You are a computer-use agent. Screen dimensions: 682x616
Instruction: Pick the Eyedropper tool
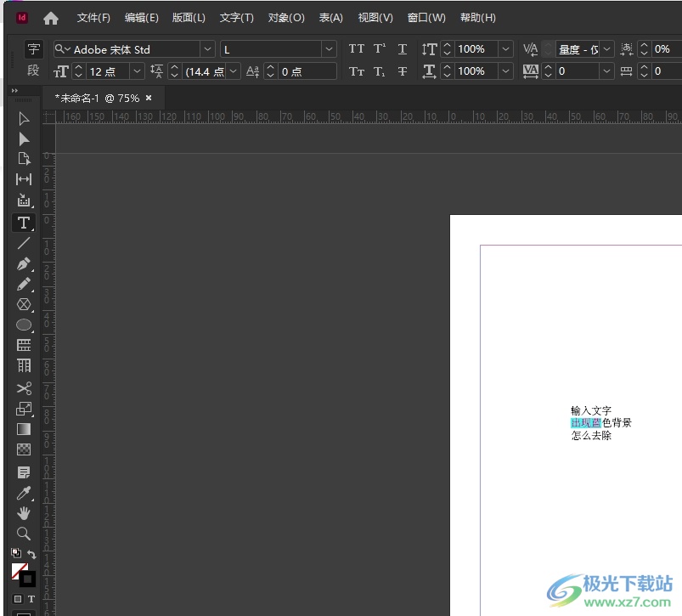pyautogui.click(x=24, y=493)
